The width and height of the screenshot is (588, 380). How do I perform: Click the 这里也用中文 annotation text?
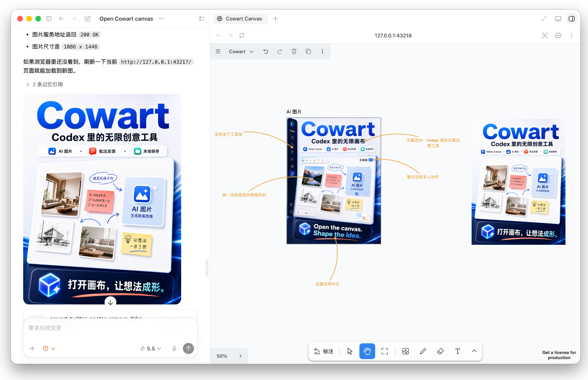click(x=328, y=284)
